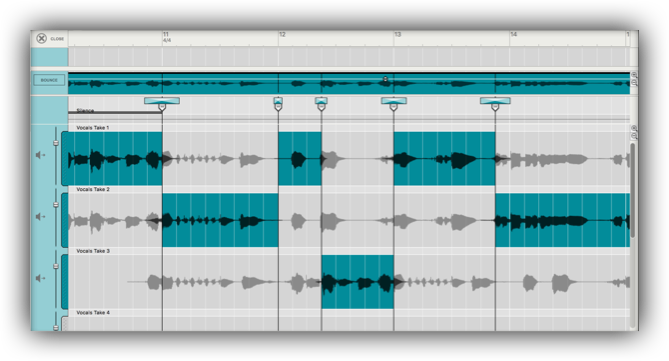The image size is (669, 361).
Task: Select the highlighted Vocals Take 1 segment starting at bar 13
Action: 444,158
